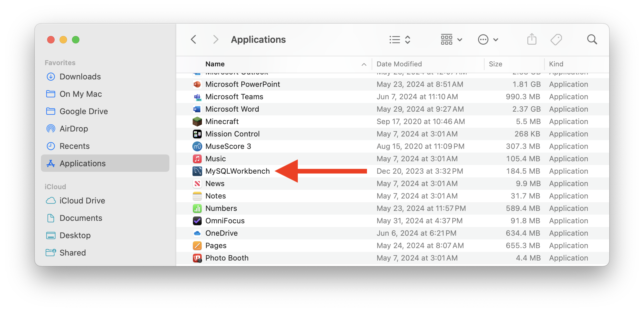The height and width of the screenshot is (312, 644).
Task: Select the News file name
Action: 215,184
